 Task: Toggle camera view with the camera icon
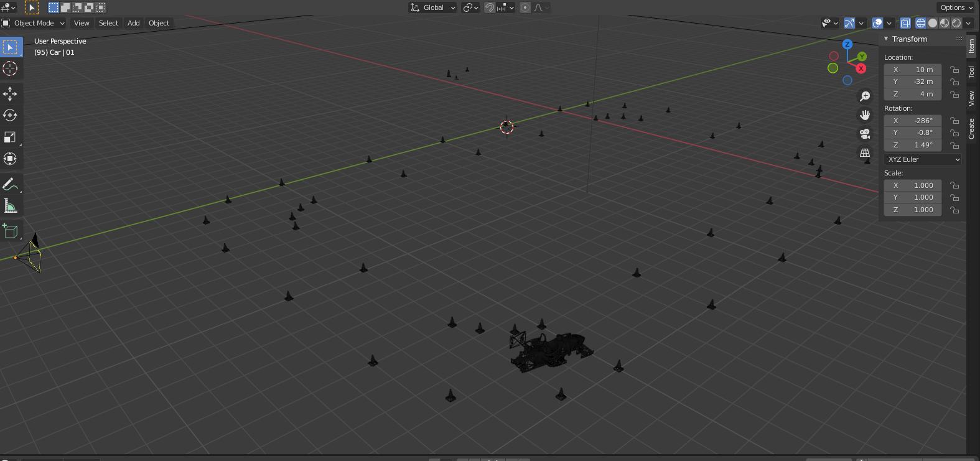865,134
